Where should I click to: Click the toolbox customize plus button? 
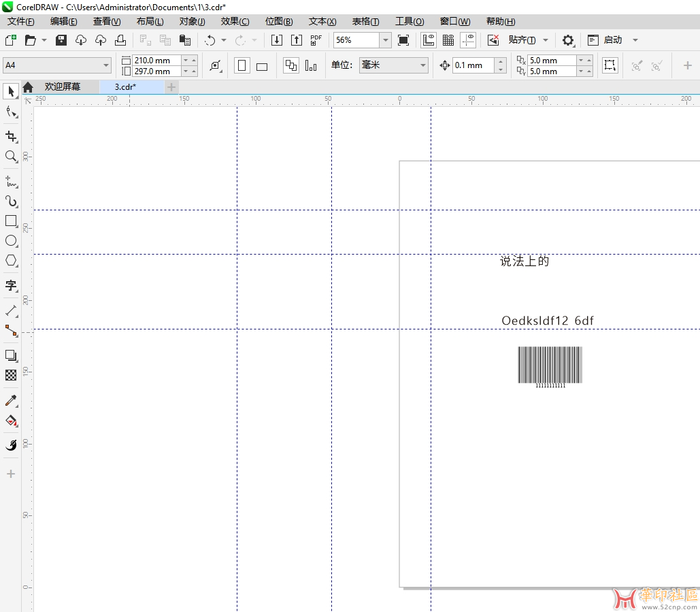pos(11,474)
